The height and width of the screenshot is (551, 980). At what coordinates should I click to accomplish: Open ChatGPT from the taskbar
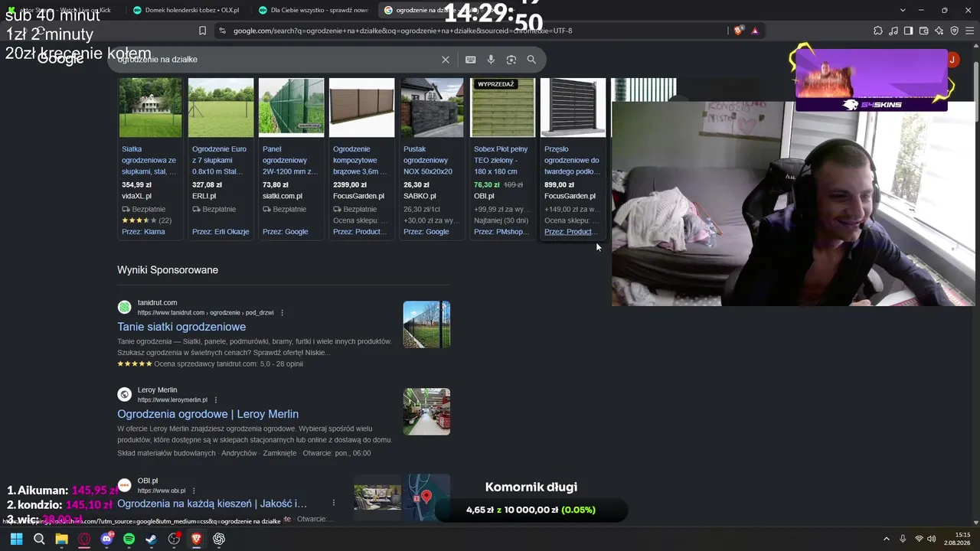click(x=219, y=539)
